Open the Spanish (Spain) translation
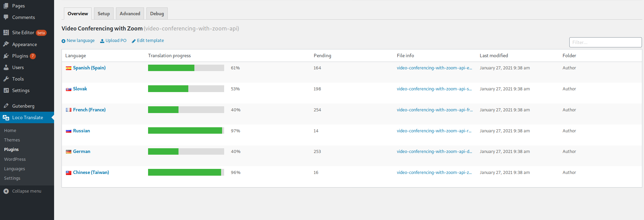Image resolution: width=644 pixels, height=220 pixels. (x=89, y=68)
